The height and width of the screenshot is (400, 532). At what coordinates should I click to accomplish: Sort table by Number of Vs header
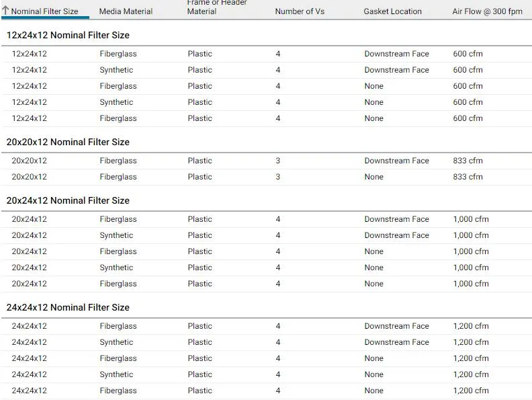coord(300,11)
